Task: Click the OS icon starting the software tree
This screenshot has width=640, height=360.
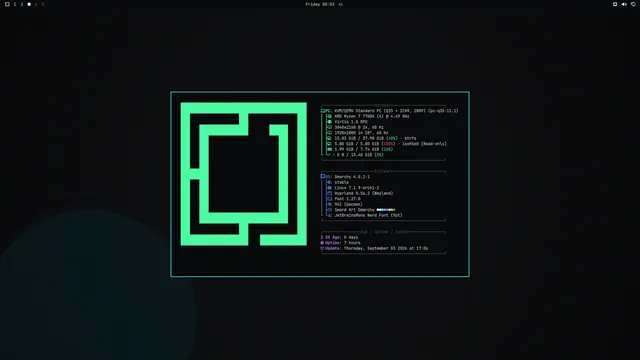Action: click(323, 176)
